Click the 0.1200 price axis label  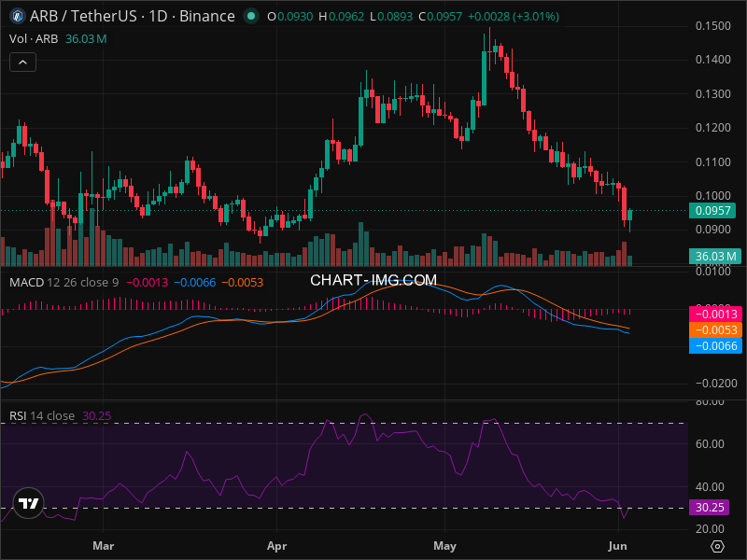coord(713,128)
